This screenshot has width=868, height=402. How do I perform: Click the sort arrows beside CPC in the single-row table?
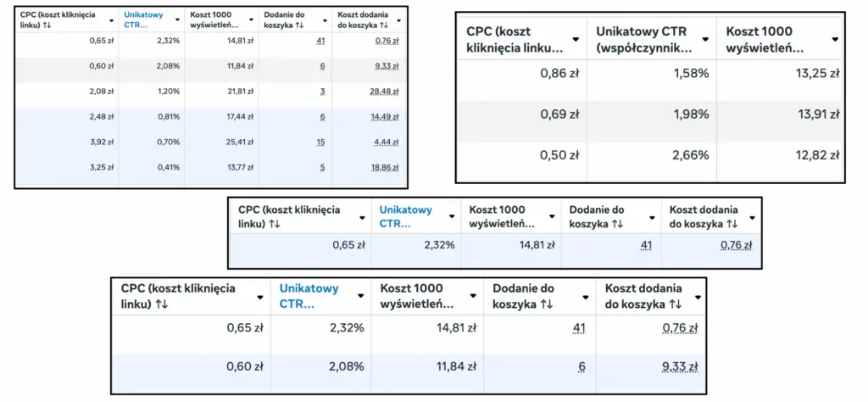coord(275,224)
